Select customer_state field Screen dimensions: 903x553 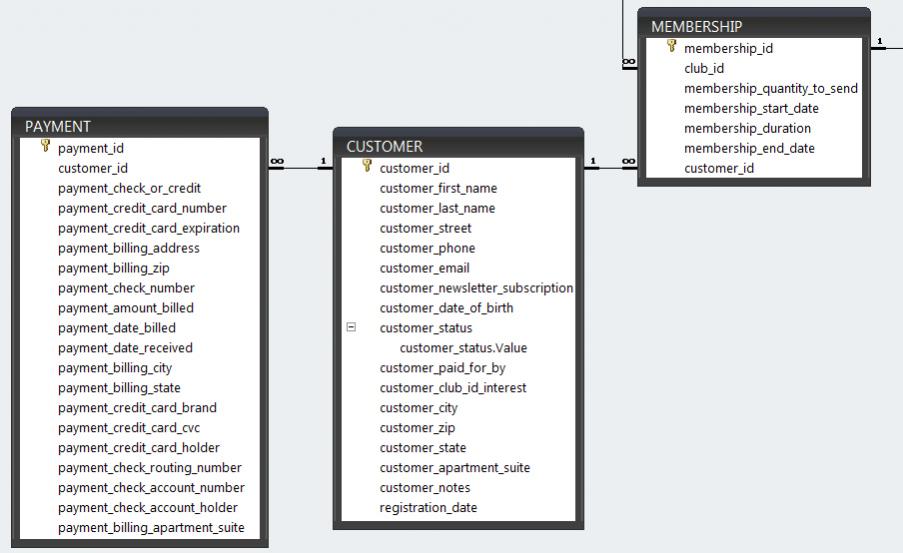pyautogui.click(x=423, y=448)
